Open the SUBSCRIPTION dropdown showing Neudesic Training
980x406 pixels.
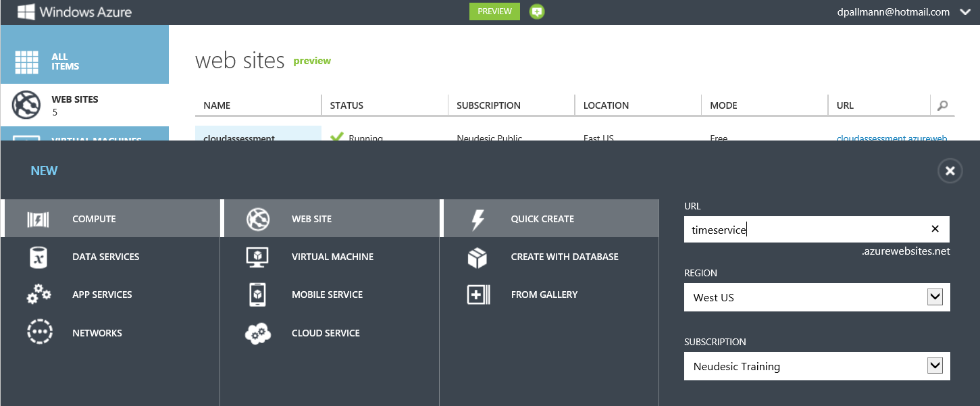tap(817, 366)
